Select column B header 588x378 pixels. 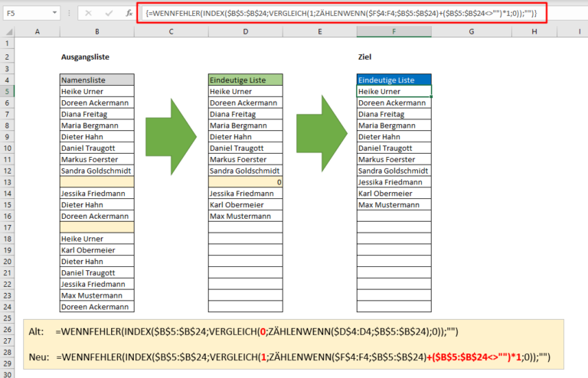pyautogui.click(x=97, y=31)
